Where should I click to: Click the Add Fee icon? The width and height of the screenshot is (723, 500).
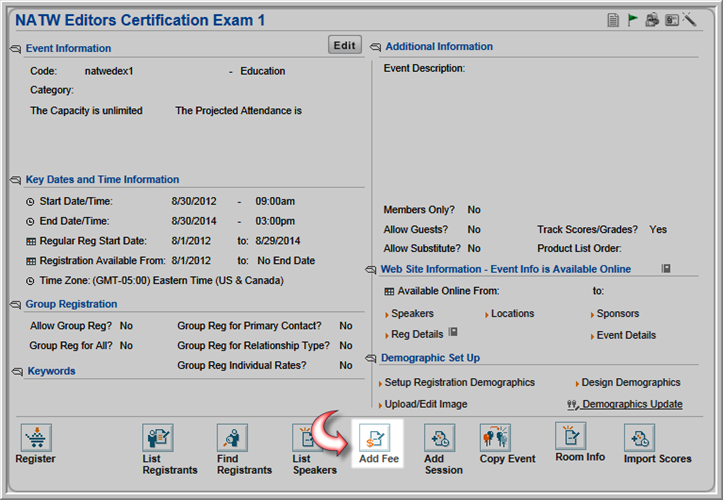point(374,437)
